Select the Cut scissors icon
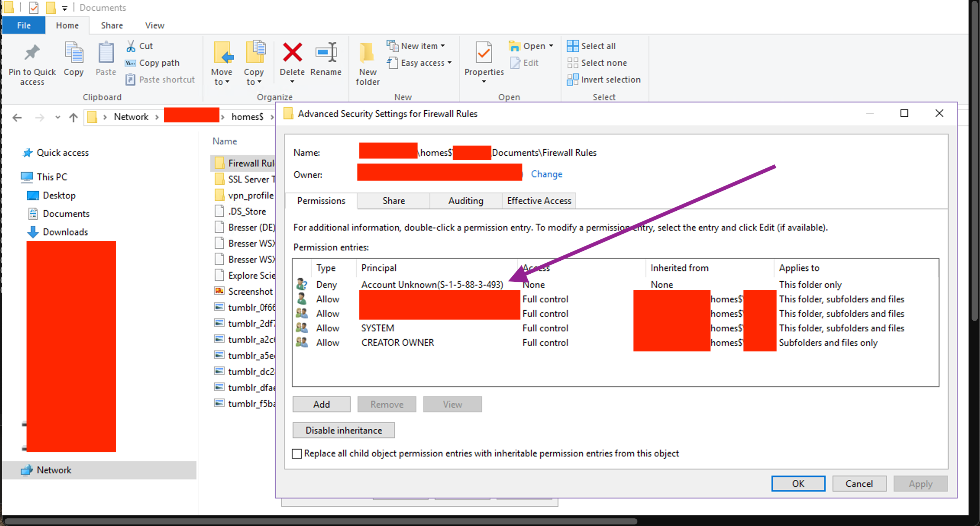The image size is (980, 526). pos(131,45)
